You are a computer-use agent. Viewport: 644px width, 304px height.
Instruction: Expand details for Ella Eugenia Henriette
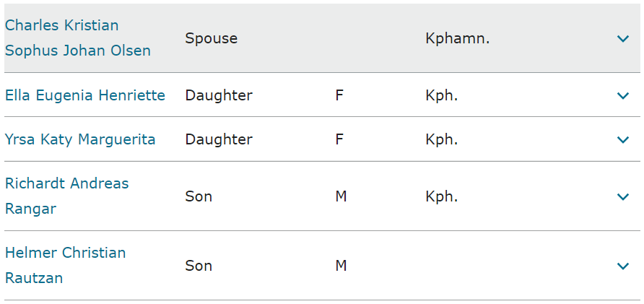(x=624, y=95)
